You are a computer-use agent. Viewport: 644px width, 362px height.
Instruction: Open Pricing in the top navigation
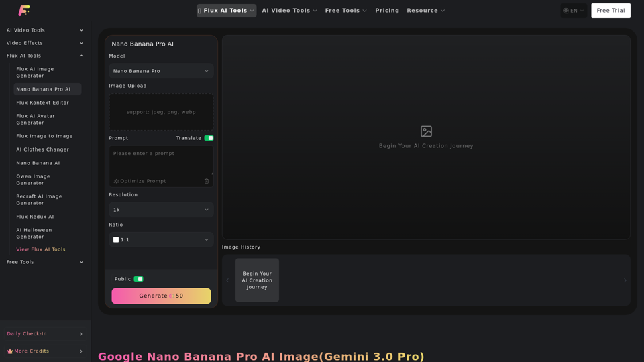pos(387,11)
